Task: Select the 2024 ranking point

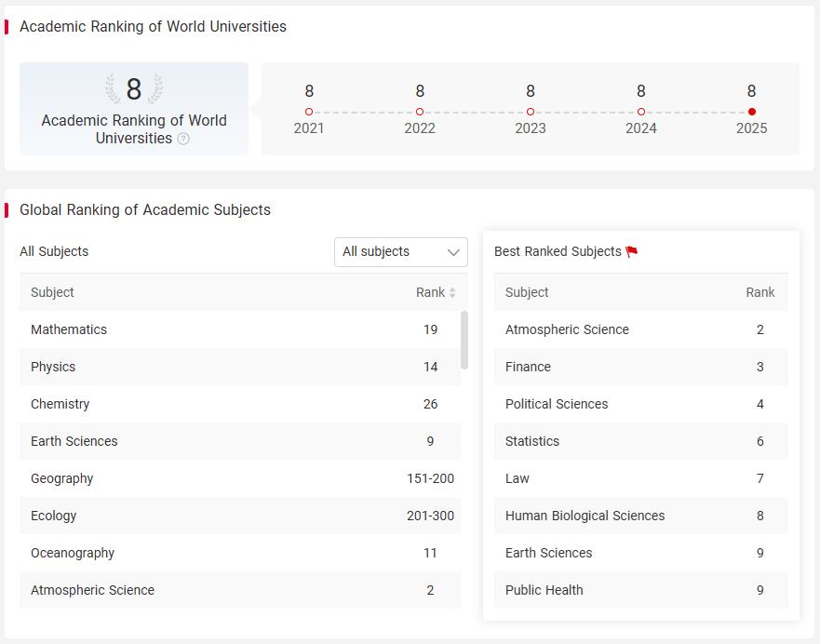Action: (x=641, y=112)
